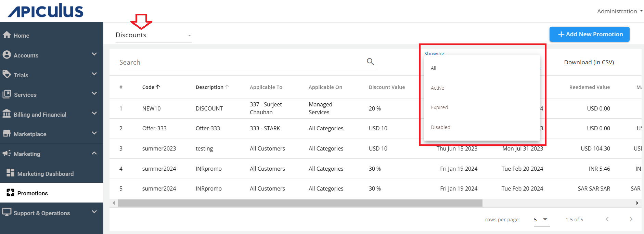Click the Marketplace storefront icon
Screen dimensions: 644x234
[7, 133]
